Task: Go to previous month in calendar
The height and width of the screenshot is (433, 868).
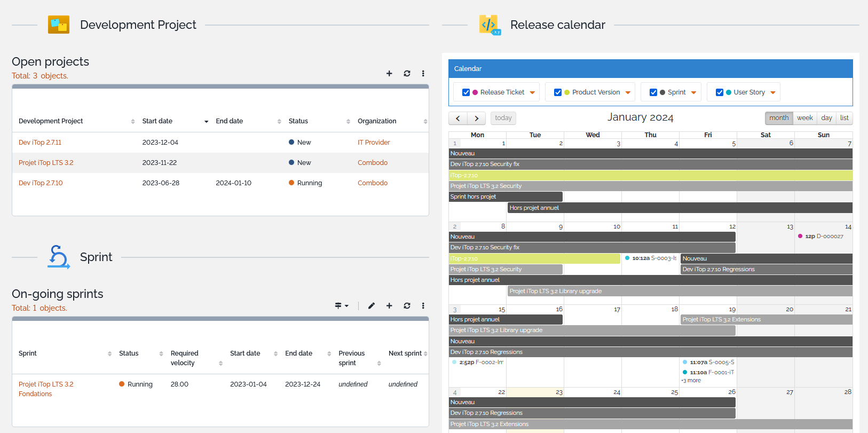Action: (x=458, y=118)
